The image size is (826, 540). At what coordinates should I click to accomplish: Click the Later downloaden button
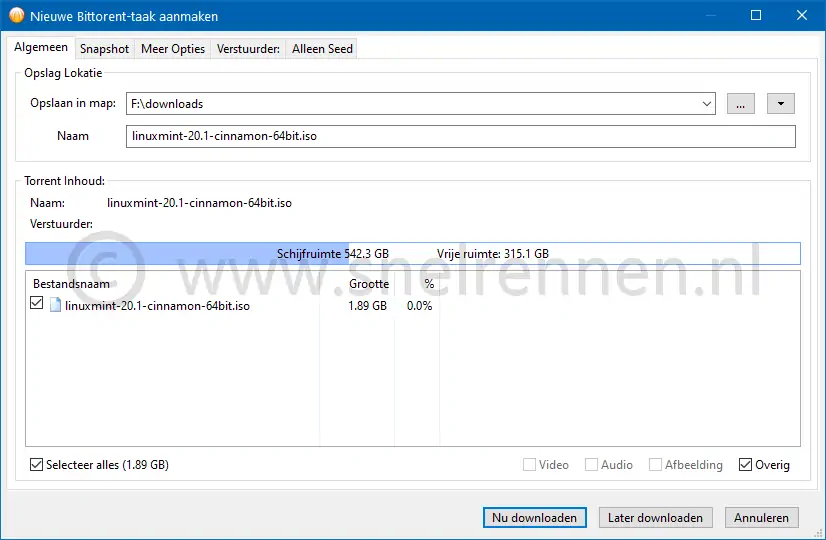click(655, 517)
